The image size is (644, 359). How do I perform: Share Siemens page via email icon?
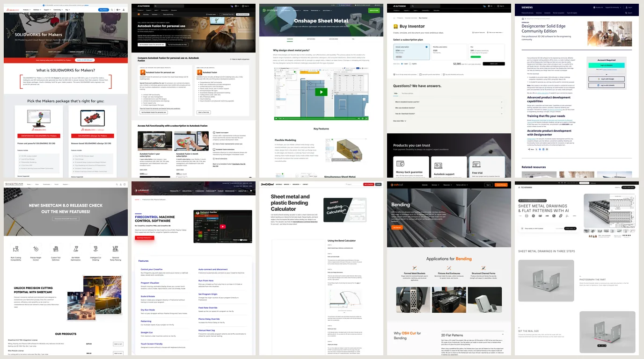547,149
